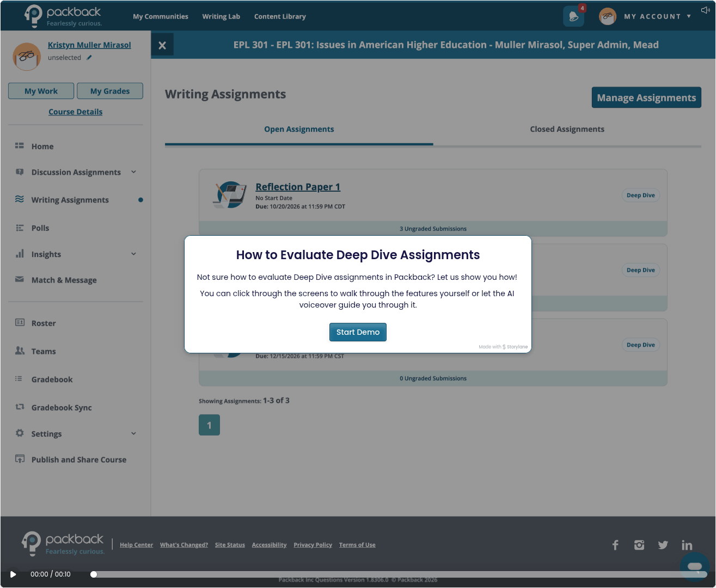Click the Gradebook Sync arrows icon
The height and width of the screenshot is (588, 716).
(20, 407)
